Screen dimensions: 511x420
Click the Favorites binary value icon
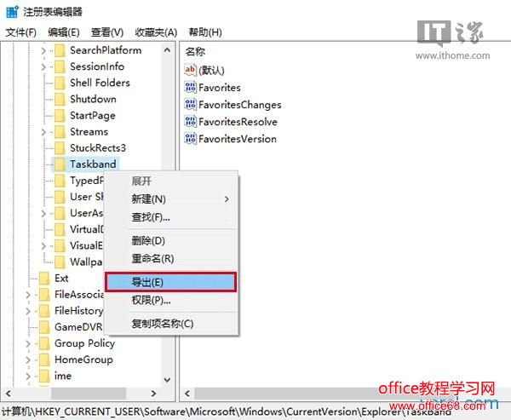point(190,87)
